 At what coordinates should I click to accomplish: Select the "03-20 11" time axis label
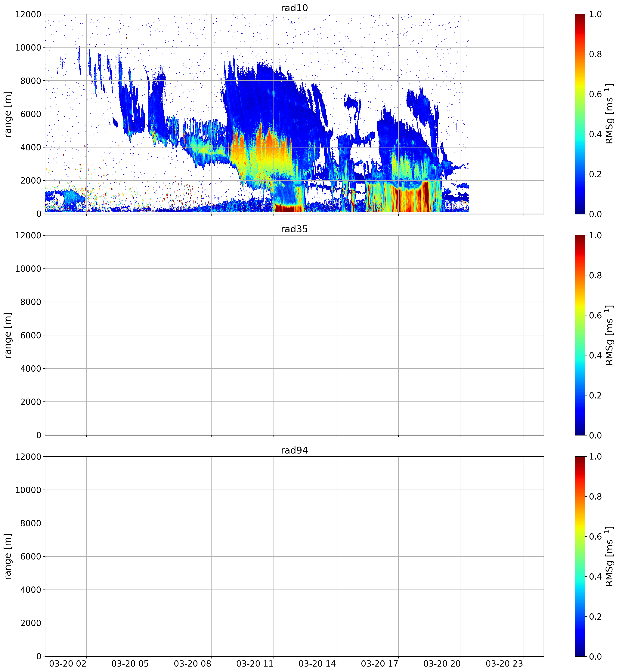[255, 664]
